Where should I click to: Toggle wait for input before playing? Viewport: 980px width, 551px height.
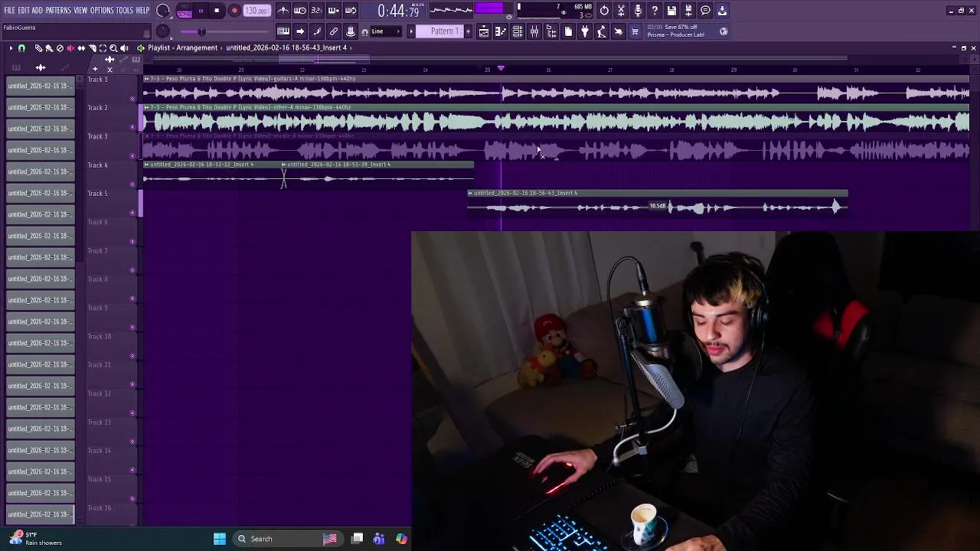coord(300,11)
